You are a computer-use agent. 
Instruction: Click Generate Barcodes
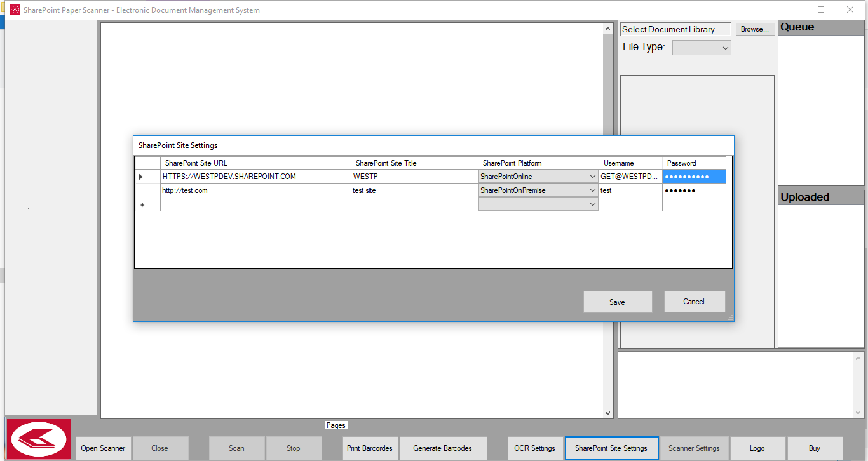click(x=443, y=448)
